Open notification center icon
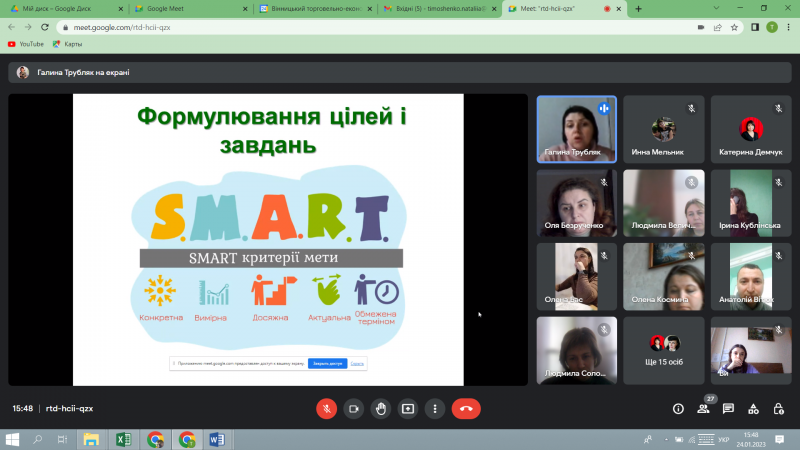 (x=779, y=439)
